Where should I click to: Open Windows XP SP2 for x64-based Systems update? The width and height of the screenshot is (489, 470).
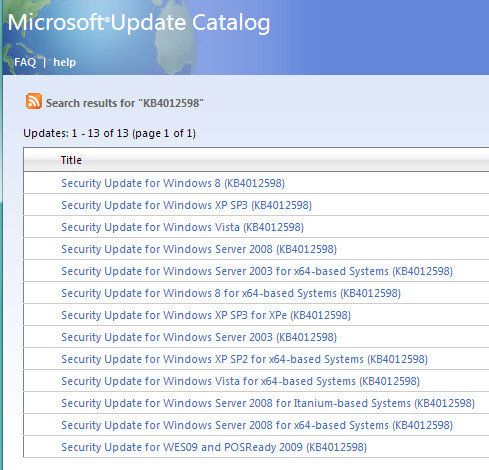tap(244, 359)
